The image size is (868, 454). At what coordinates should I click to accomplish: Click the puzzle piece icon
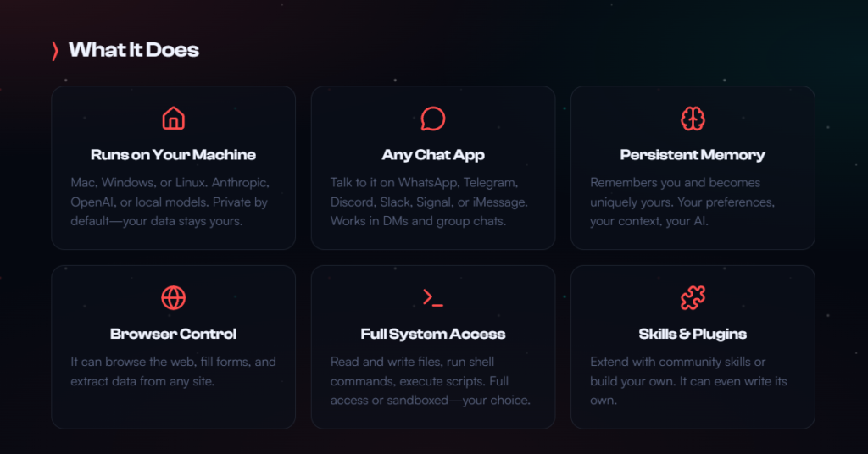[693, 297]
